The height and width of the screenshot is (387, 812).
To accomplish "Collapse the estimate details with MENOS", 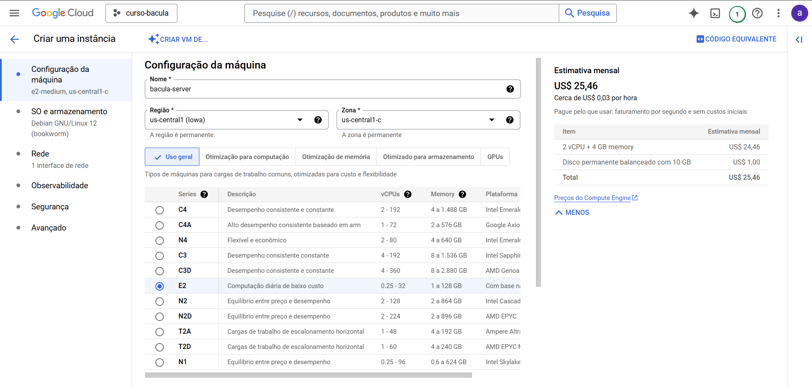I will pos(572,212).
